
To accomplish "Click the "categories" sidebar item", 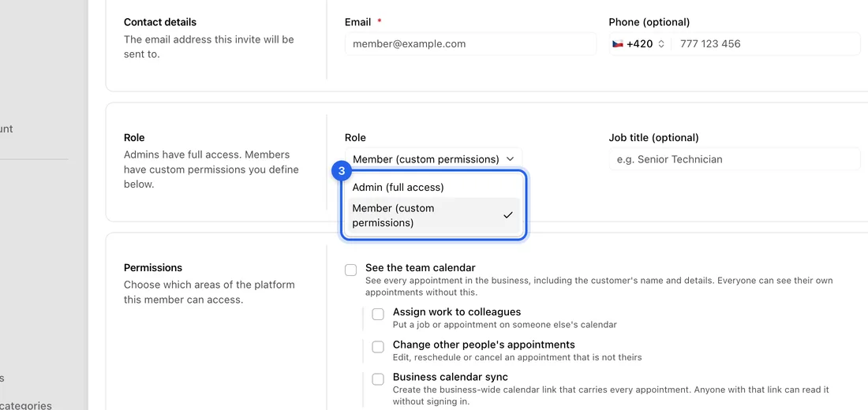I will tap(26, 406).
